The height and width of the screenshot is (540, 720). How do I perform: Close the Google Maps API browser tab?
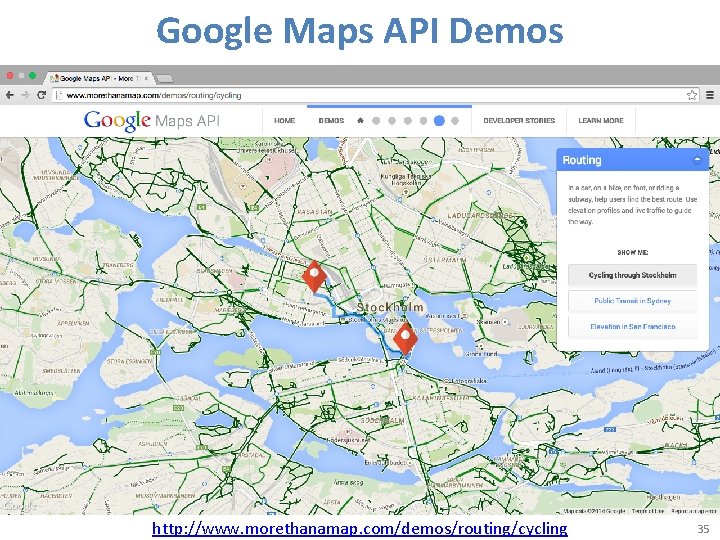click(x=146, y=79)
